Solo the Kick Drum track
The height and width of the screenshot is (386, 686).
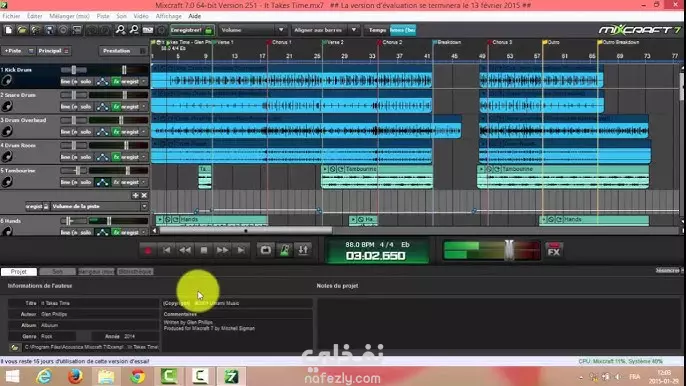coord(86,81)
